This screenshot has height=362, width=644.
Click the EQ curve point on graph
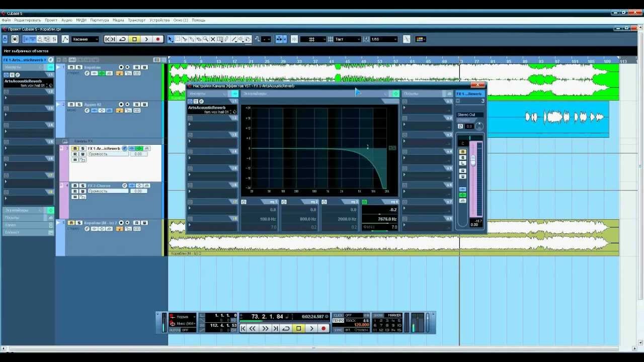(x=368, y=147)
